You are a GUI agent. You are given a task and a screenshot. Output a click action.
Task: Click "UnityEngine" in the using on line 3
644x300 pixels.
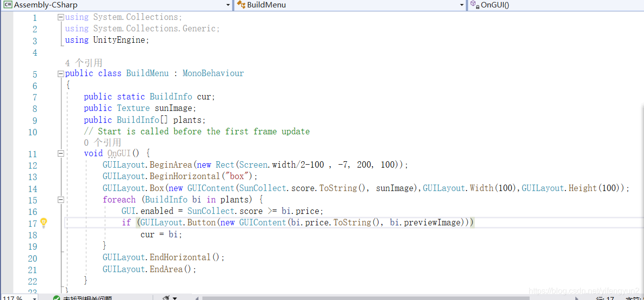coord(119,40)
